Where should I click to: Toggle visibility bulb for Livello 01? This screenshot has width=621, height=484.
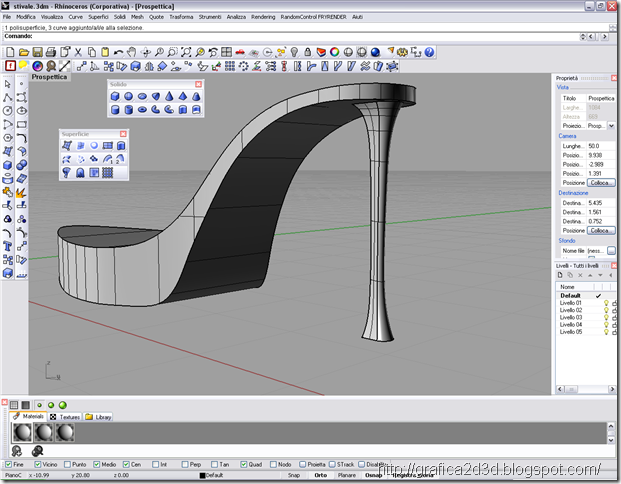tap(606, 303)
